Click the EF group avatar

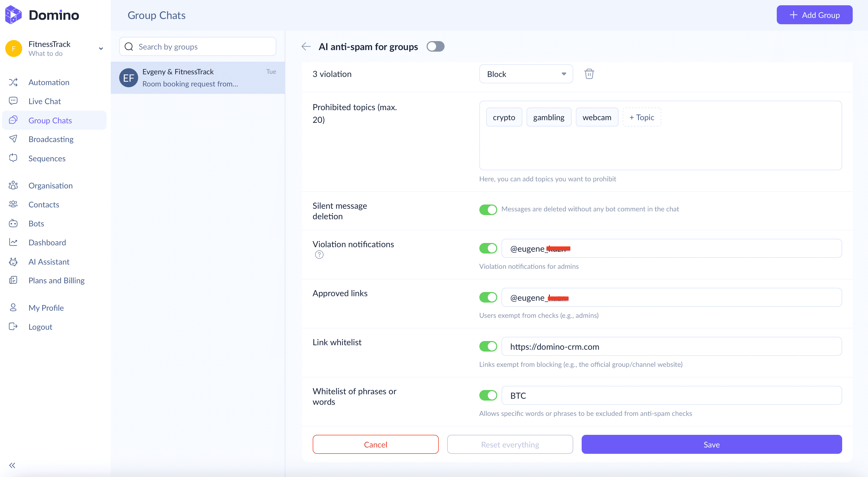tap(128, 78)
